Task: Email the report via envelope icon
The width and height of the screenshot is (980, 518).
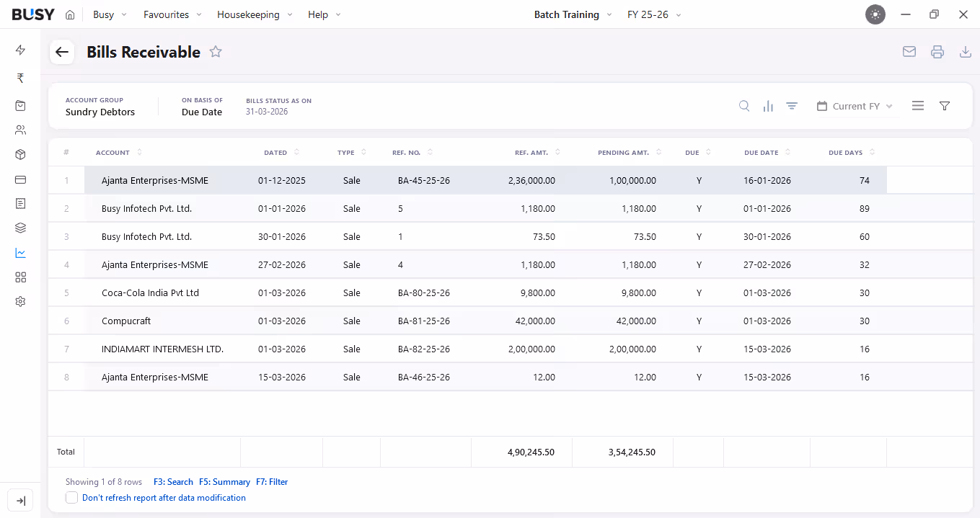Action: click(909, 52)
